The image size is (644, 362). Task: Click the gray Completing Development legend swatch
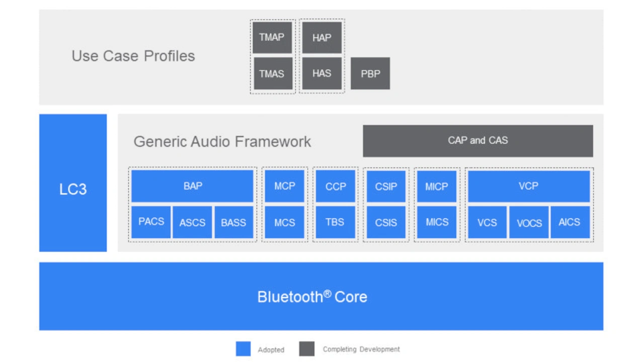tap(307, 349)
